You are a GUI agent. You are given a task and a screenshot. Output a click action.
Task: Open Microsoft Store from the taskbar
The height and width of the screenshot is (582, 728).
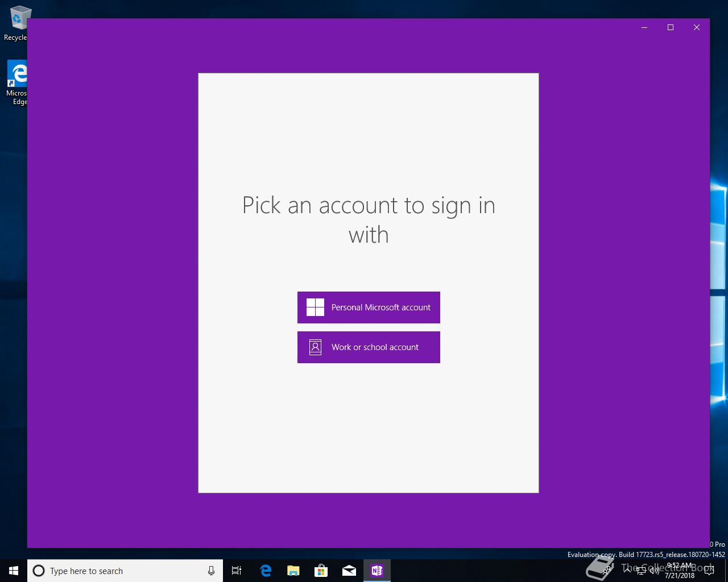(x=321, y=571)
